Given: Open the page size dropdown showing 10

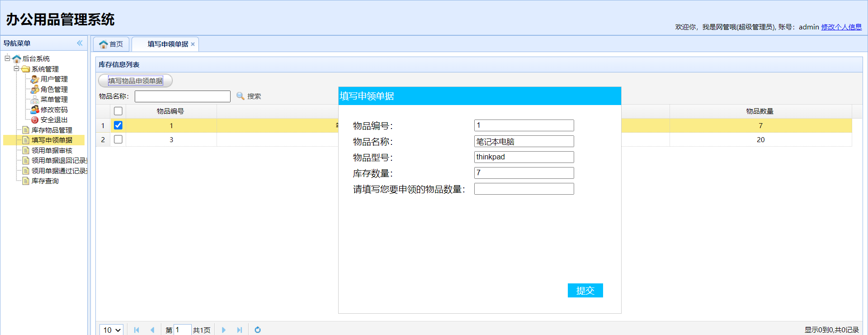Looking at the screenshot, I should [x=112, y=330].
